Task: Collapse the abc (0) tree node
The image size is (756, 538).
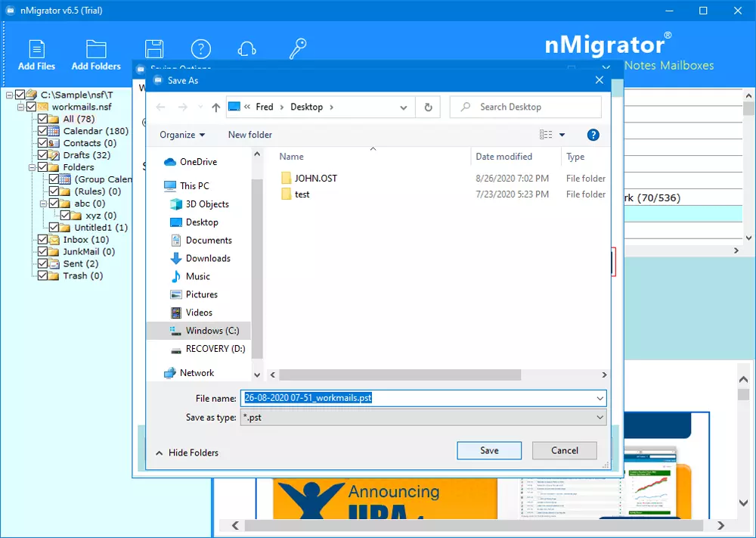Action: pos(43,204)
